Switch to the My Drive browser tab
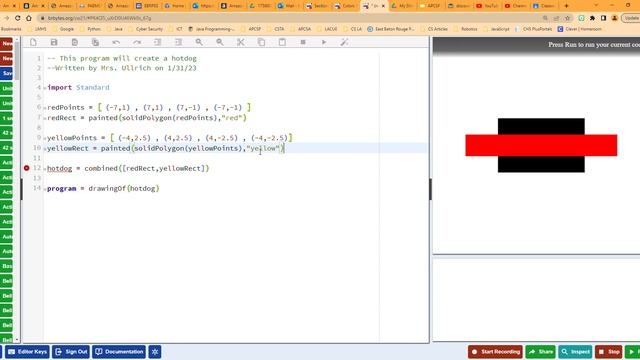The image size is (640, 360). 402,6
